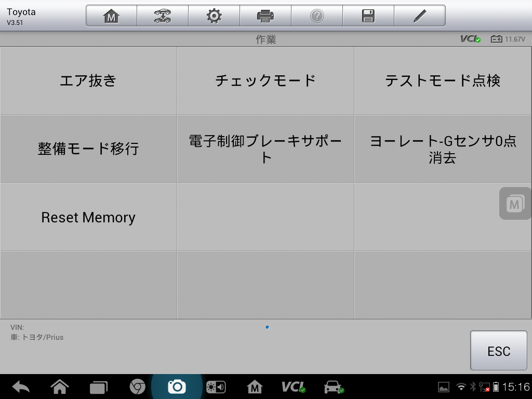Take screenshot with camera icon

point(177,387)
